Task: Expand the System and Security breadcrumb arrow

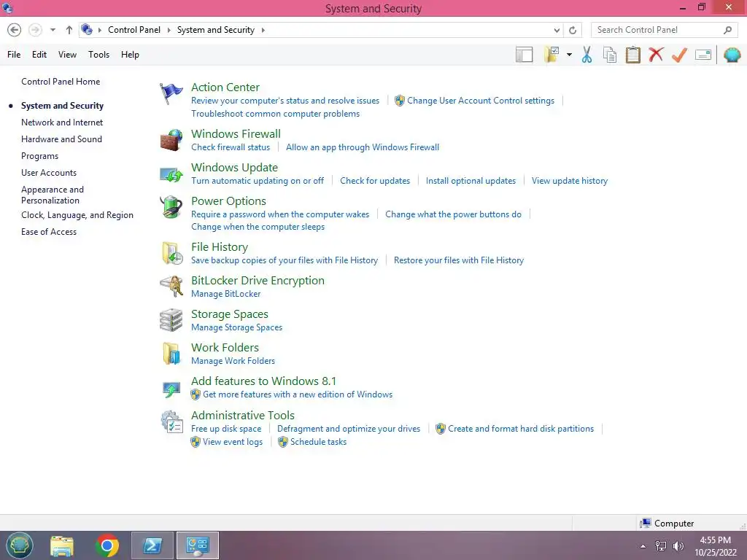Action: [x=263, y=30]
